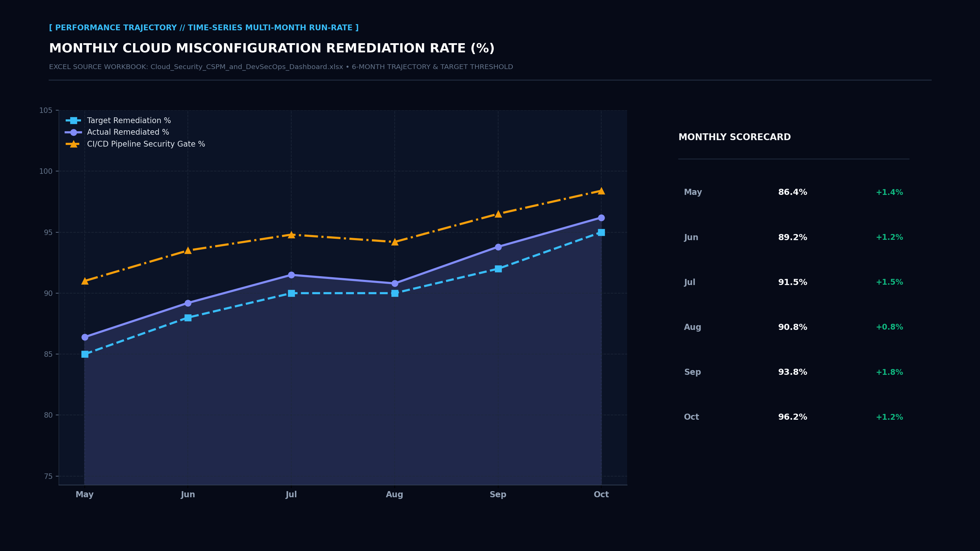The height and width of the screenshot is (551, 980).
Task: Click the 100 y-axis tick label
Action: (46, 171)
